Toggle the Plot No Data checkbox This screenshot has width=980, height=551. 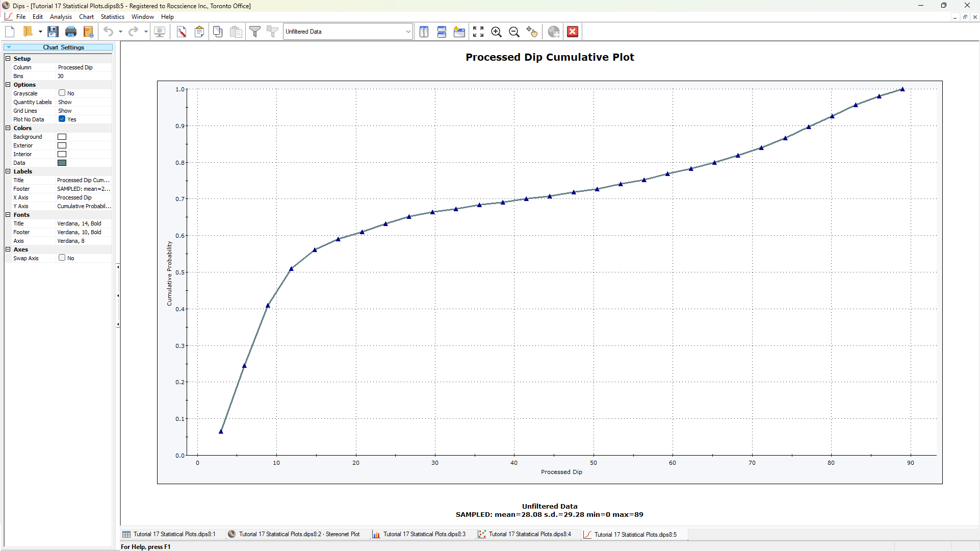pos(62,119)
